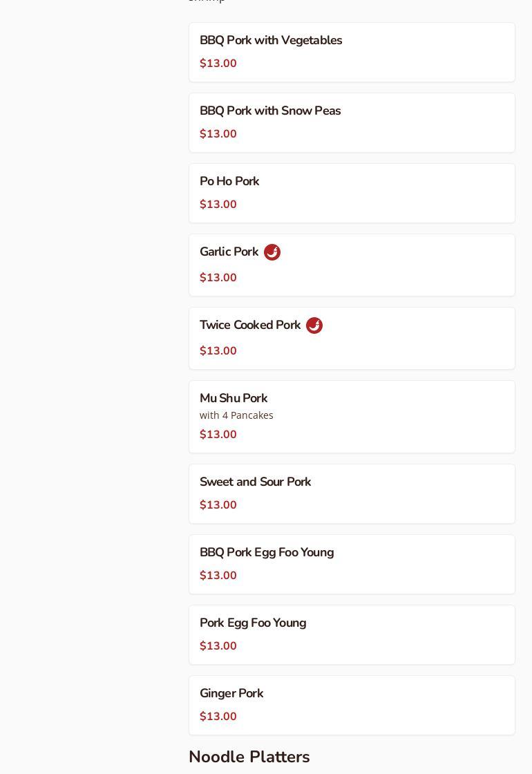Choose the Po Ho Pork menu item

coord(229,182)
